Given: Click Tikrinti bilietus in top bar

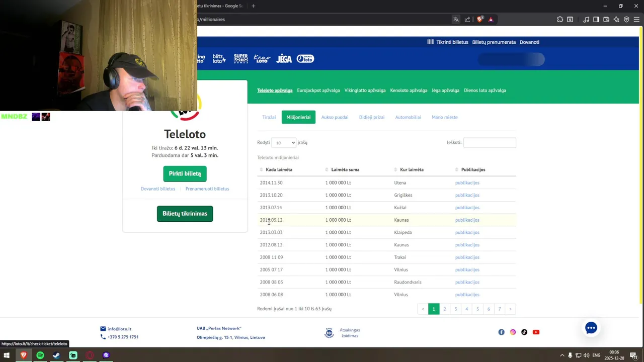Looking at the screenshot, I should (x=448, y=42).
